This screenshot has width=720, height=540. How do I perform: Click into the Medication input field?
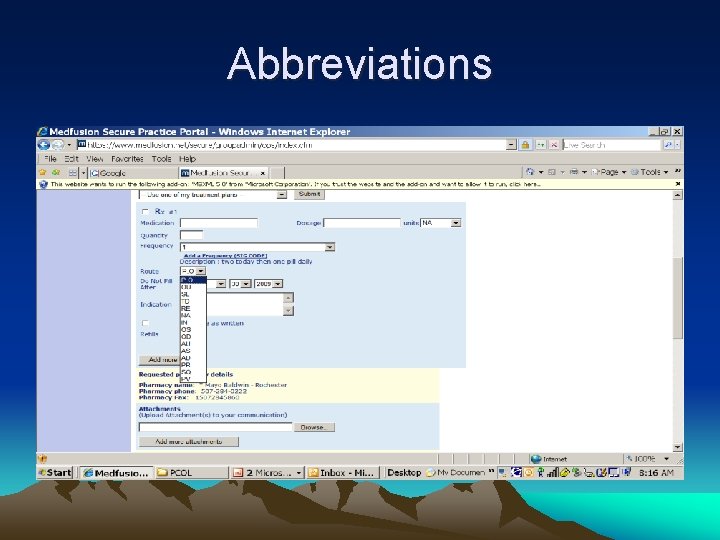(x=219, y=223)
